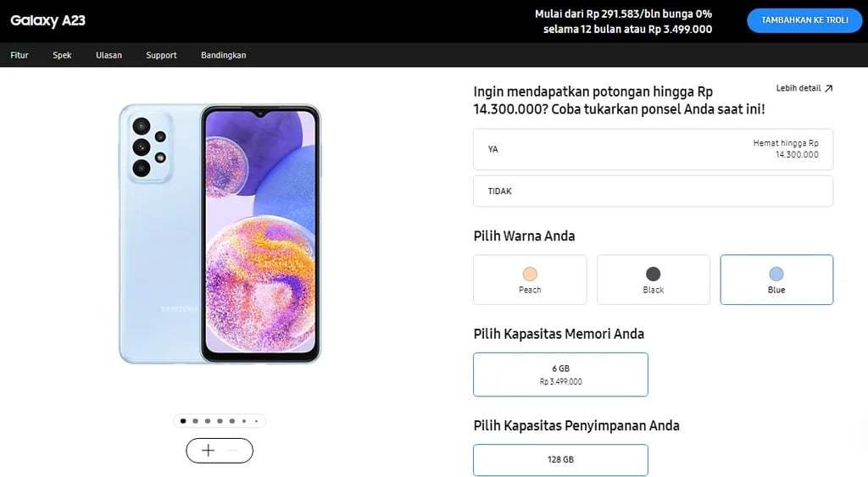868x477 pixels.
Task: Open the Spek tab
Action: pyautogui.click(x=62, y=55)
